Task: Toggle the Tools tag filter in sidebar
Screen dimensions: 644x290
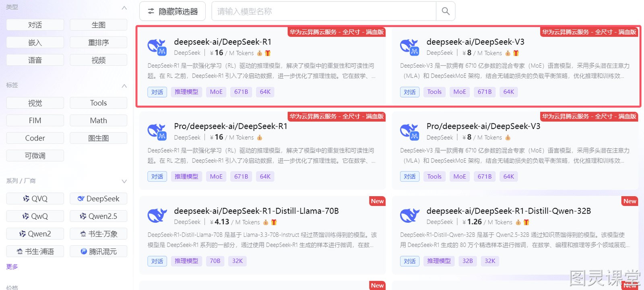Action: tap(99, 103)
